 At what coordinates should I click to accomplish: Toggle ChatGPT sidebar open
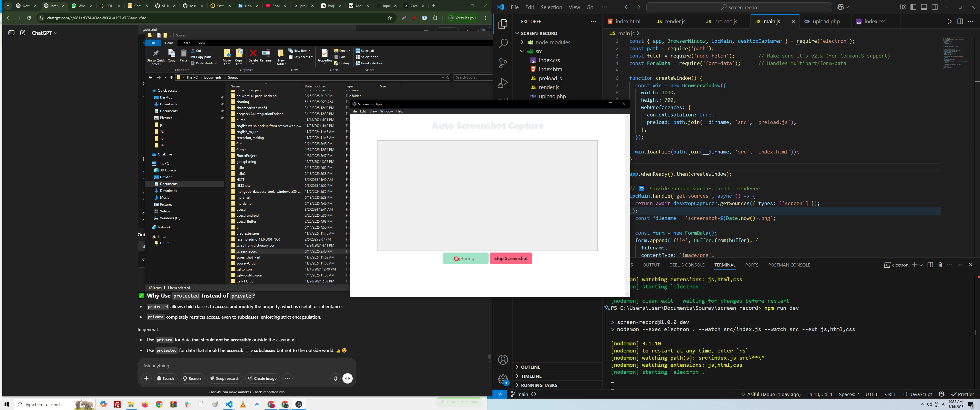click(x=11, y=33)
